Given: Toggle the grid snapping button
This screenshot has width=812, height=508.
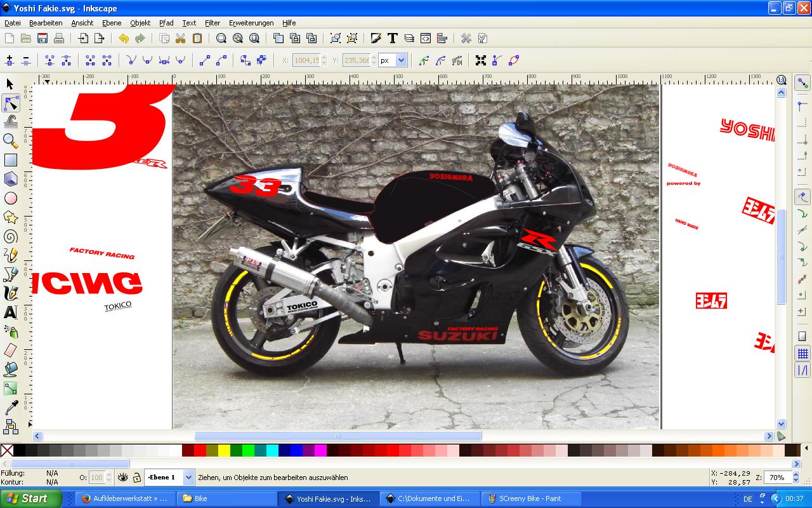Looking at the screenshot, I should tap(802, 354).
